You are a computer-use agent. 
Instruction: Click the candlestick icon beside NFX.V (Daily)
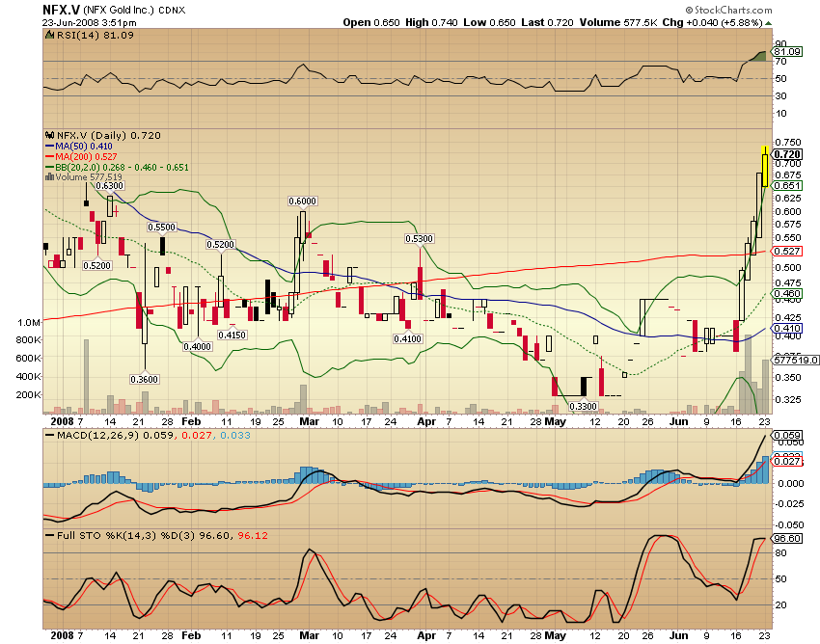click(49, 136)
